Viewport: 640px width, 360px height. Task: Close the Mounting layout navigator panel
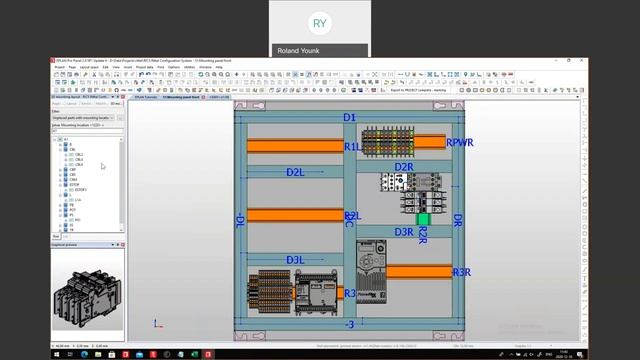click(x=123, y=97)
